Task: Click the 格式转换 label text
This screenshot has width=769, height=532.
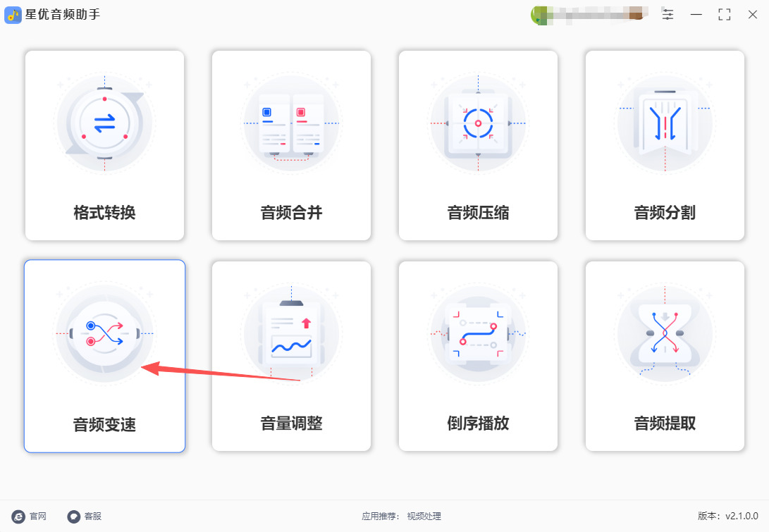Action: coord(104,213)
